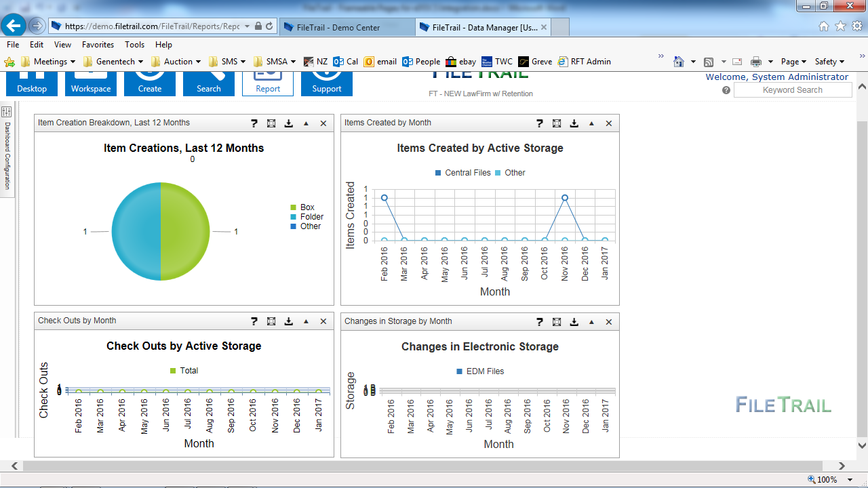868x488 pixels.
Task: Maximize the Check Outs by Month panel
Action: (x=271, y=321)
